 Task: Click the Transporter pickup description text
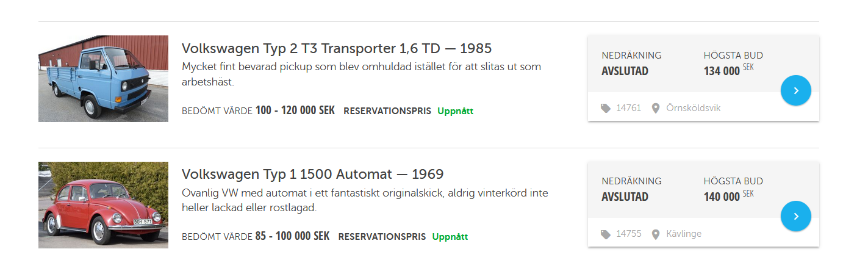(361, 73)
